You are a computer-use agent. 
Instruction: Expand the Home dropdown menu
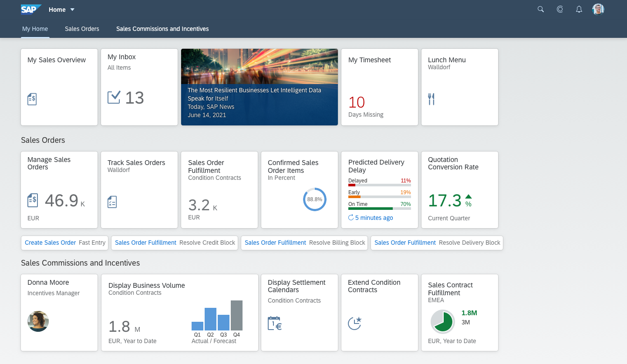(x=72, y=10)
